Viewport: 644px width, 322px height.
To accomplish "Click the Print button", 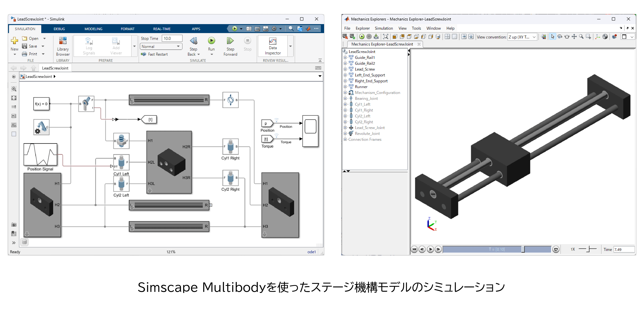I will [x=30, y=54].
